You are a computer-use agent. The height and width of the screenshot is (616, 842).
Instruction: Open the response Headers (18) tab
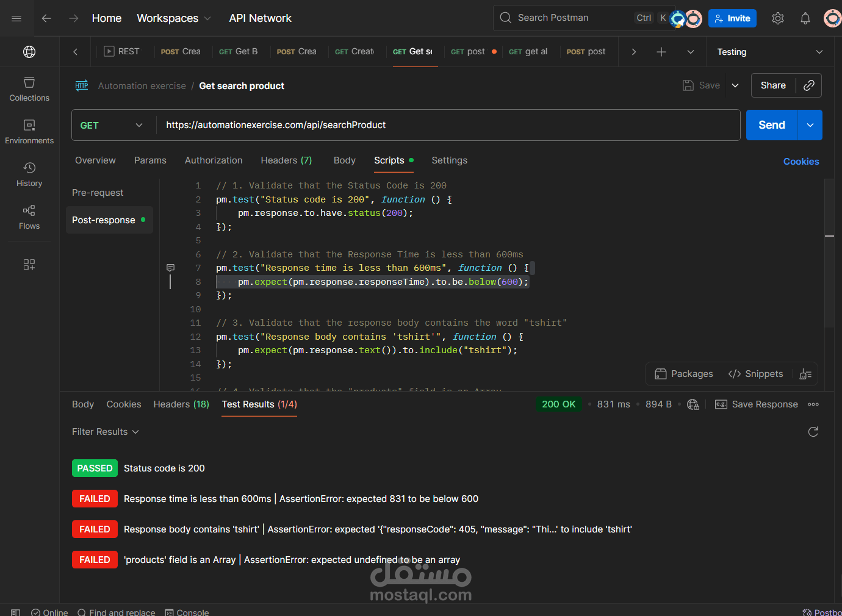click(x=181, y=404)
